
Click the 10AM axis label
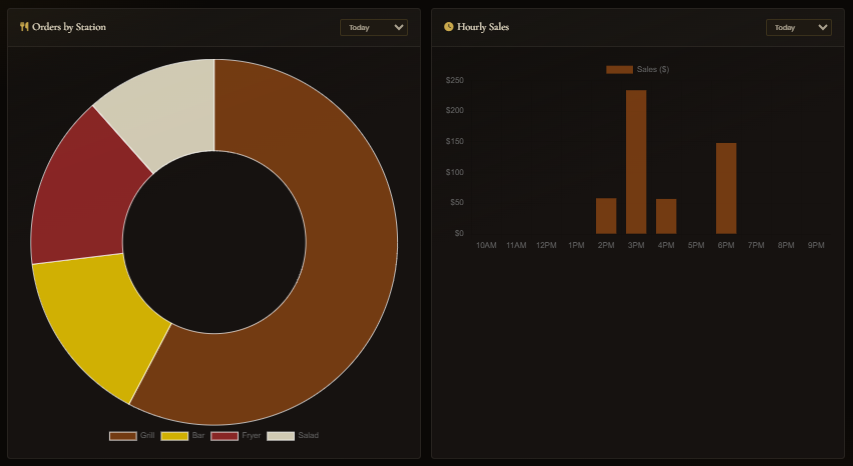tap(486, 245)
